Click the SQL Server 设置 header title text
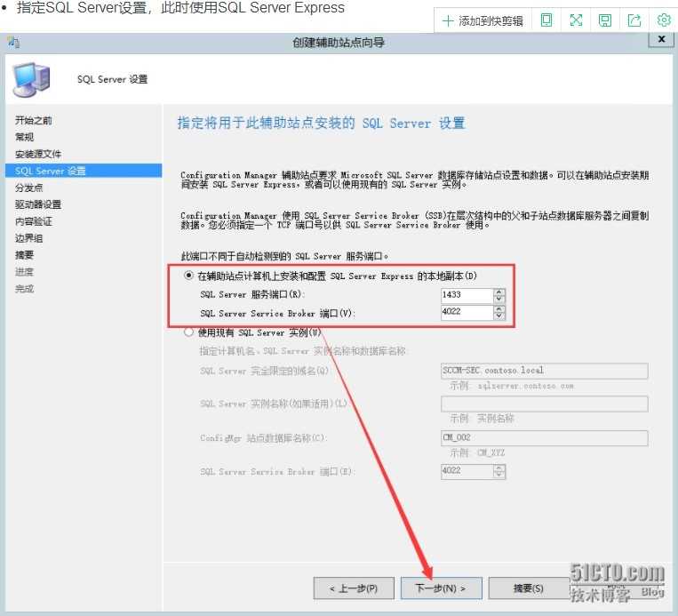The image size is (678, 616). (x=113, y=79)
